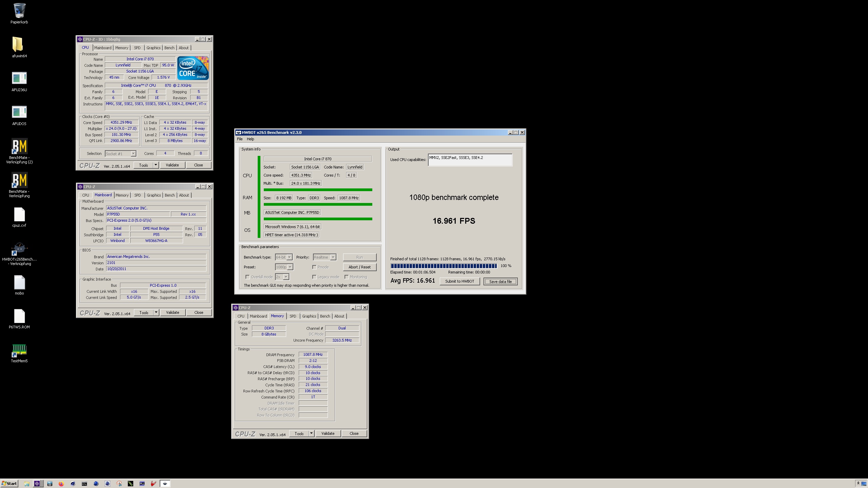Screen dimensions: 868x488
Task: Open the Overkill mode 2x dropdown
Action: coord(282,277)
